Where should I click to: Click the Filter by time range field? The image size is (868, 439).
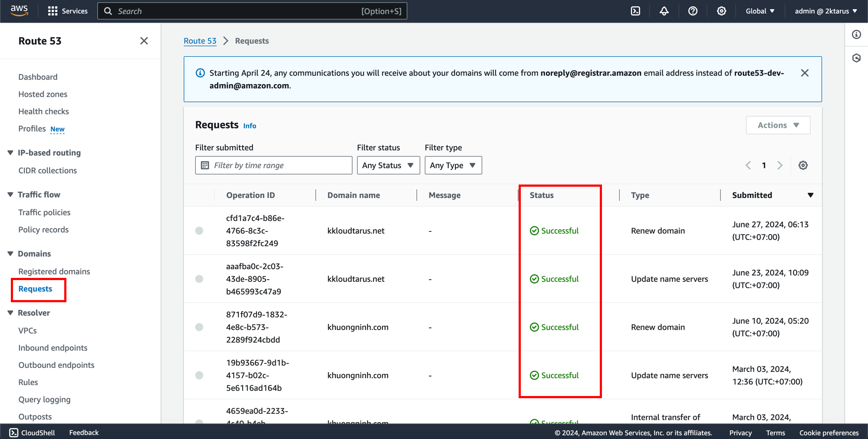[273, 165]
